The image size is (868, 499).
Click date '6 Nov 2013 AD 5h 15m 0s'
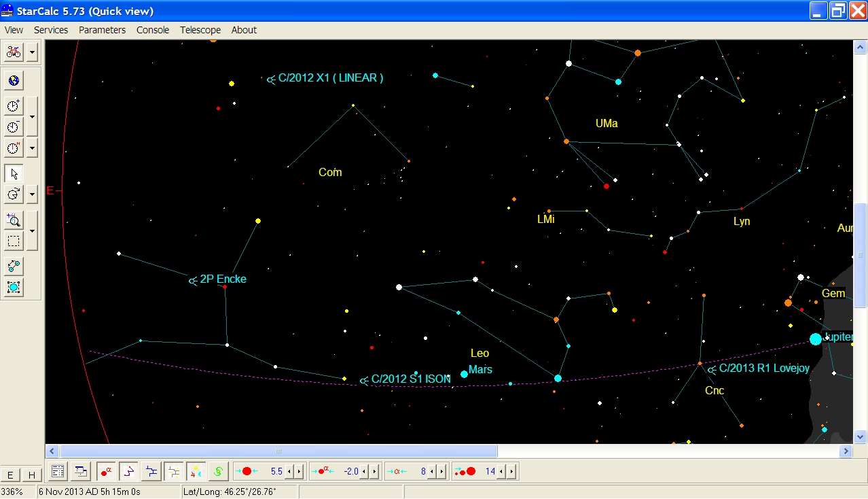(x=90, y=492)
